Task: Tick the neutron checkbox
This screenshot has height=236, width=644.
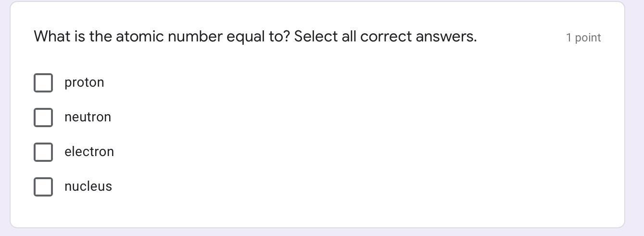Action: [43, 118]
